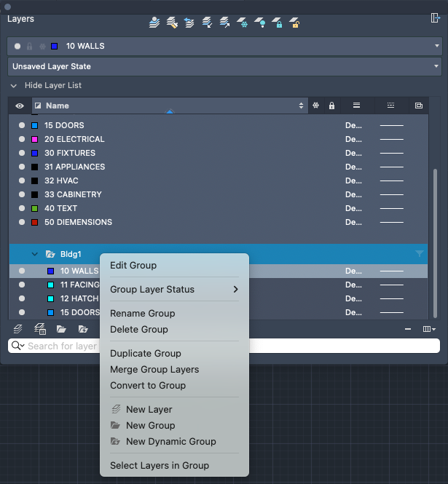Toggle visibility dot of 12 HATCH layer

22,298
